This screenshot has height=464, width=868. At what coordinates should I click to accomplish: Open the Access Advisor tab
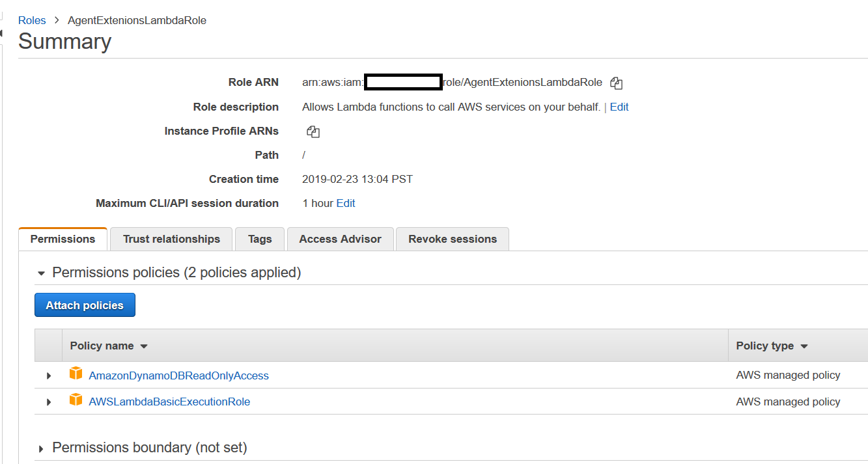(x=340, y=239)
